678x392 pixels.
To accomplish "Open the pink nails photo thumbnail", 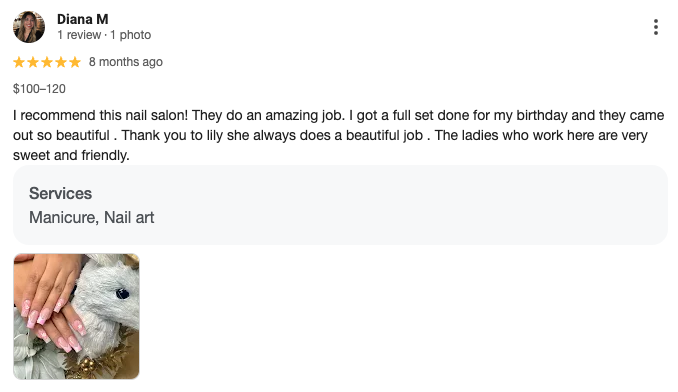I will click(x=77, y=316).
